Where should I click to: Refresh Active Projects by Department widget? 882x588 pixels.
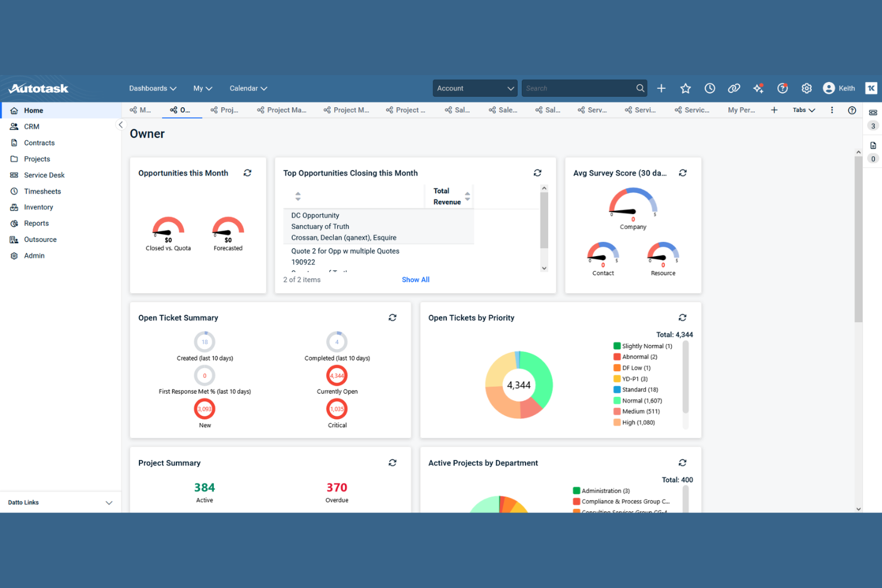click(683, 463)
